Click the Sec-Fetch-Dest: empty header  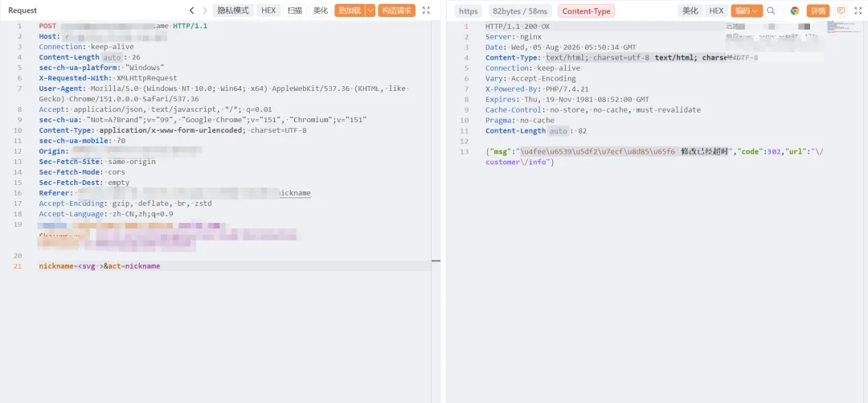point(84,183)
